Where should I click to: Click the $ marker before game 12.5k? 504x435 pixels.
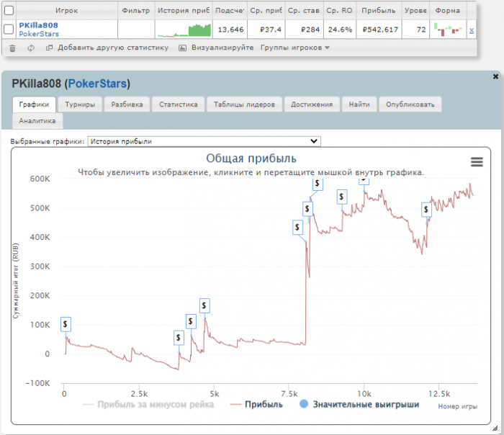click(x=426, y=210)
